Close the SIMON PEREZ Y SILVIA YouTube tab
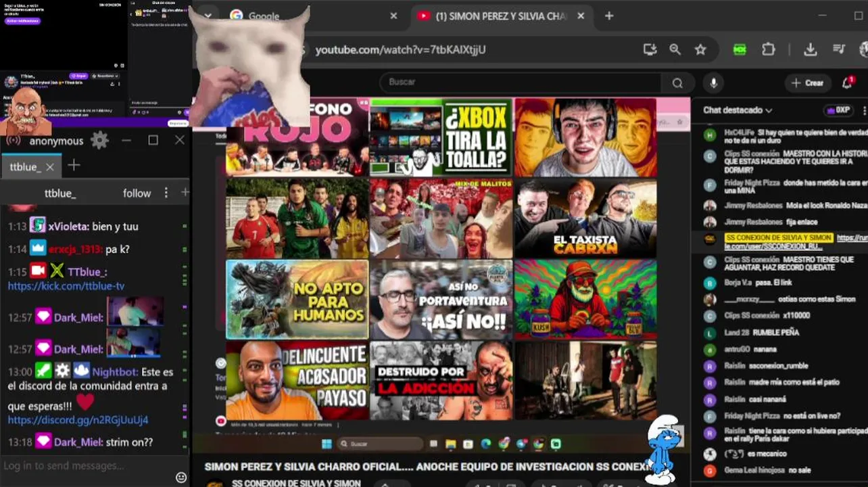 [581, 16]
